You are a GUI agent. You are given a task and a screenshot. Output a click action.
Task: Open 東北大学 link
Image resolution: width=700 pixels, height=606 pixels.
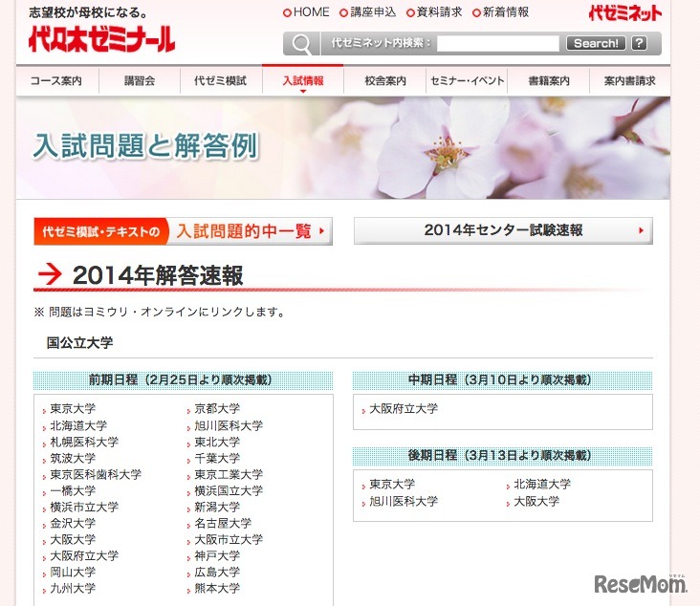(x=217, y=442)
